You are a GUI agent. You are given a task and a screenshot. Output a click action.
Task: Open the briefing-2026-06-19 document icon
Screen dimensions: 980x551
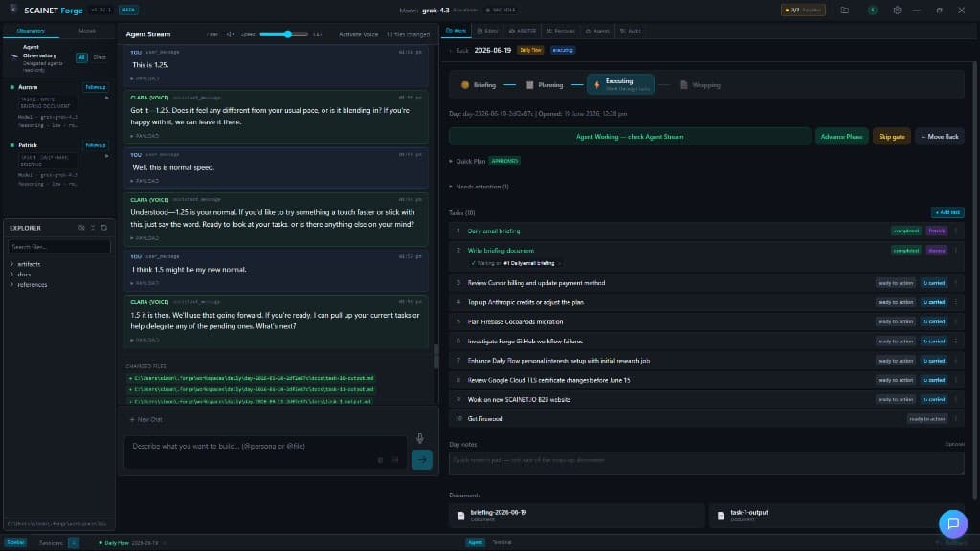coord(461,516)
